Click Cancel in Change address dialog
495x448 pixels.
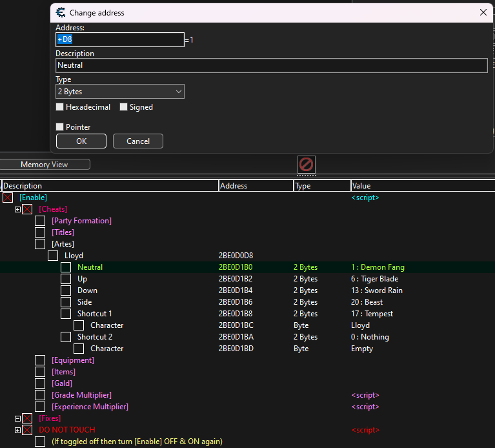[x=138, y=141]
